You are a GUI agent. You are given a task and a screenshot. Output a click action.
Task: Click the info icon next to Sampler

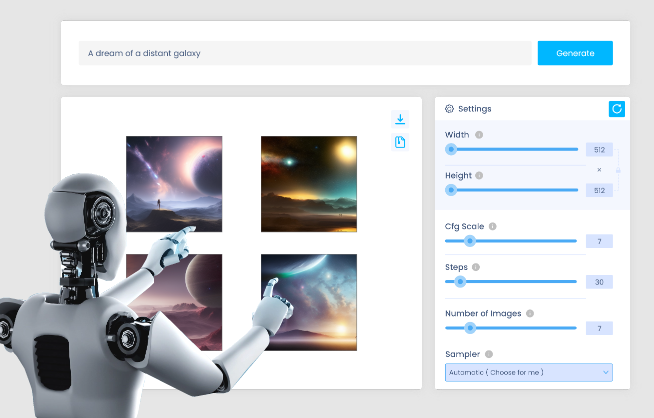[x=489, y=354]
